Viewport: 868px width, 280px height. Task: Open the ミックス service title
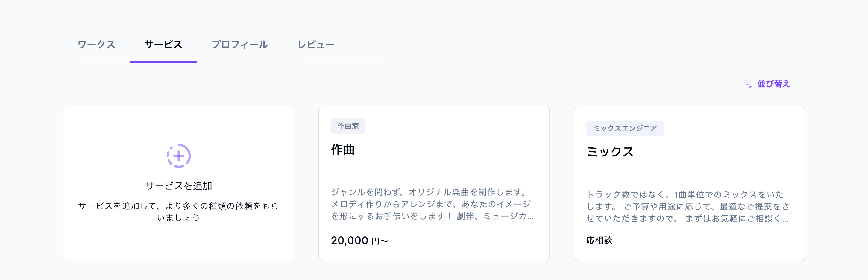(x=610, y=152)
